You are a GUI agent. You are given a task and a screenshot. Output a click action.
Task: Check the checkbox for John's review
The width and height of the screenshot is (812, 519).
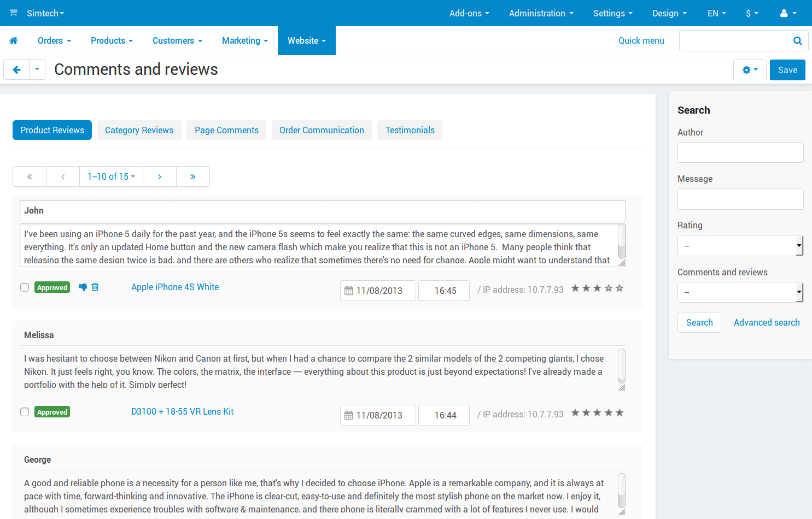pos(25,287)
